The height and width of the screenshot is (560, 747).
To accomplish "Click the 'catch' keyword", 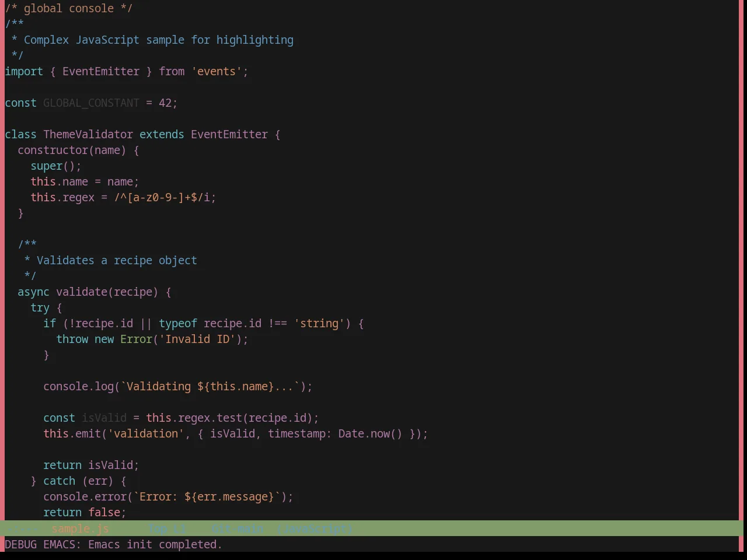I will point(60,481).
